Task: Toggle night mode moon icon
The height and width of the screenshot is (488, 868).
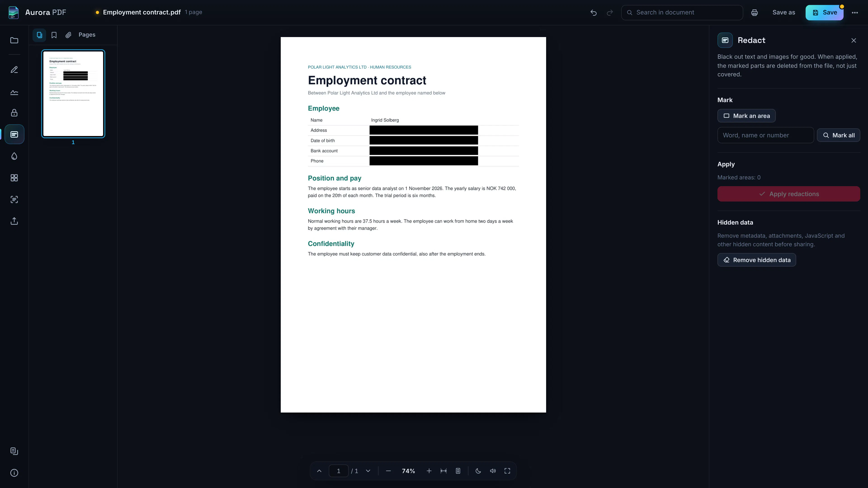Action: click(x=478, y=471)
